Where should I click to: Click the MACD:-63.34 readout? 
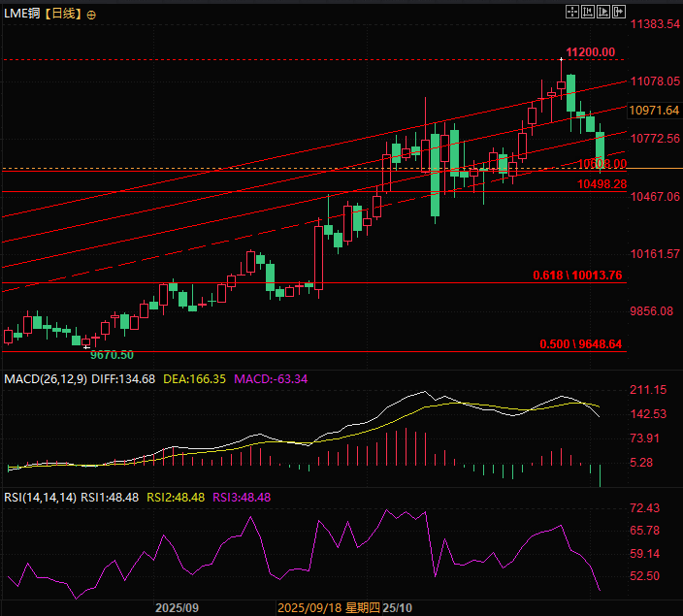click(x=271, y=379)
